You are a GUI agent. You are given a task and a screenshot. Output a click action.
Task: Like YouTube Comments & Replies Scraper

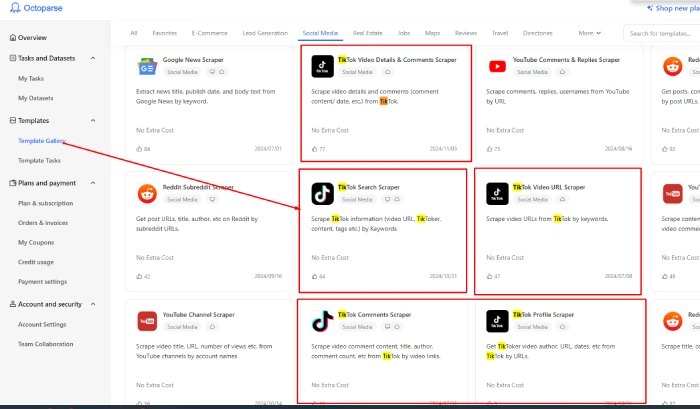(x=489, y=149)
